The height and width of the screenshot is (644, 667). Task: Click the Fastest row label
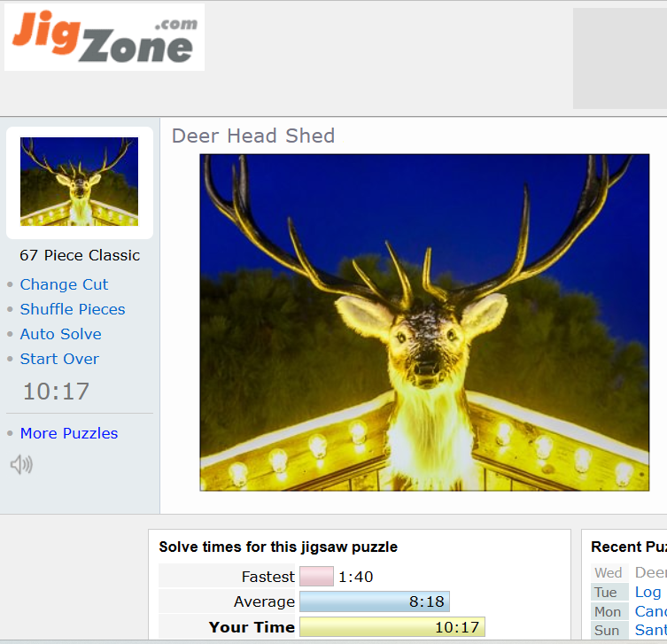(x=268, y=577)
